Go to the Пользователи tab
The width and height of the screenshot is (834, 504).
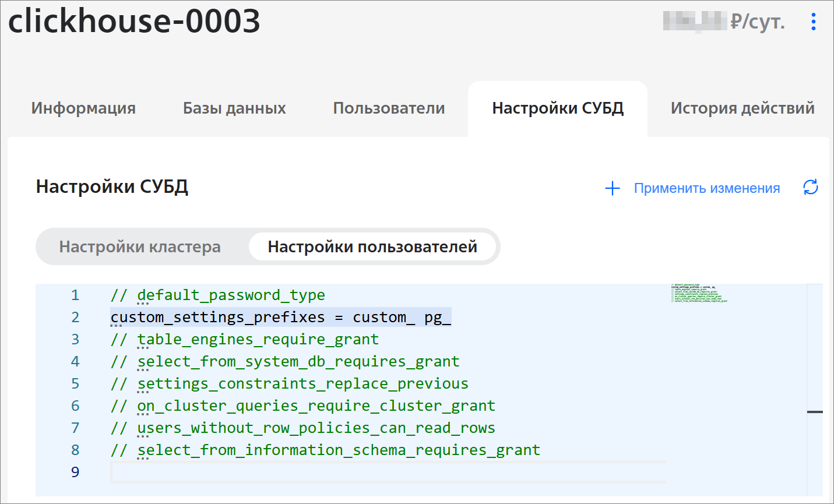click(389, 108)
